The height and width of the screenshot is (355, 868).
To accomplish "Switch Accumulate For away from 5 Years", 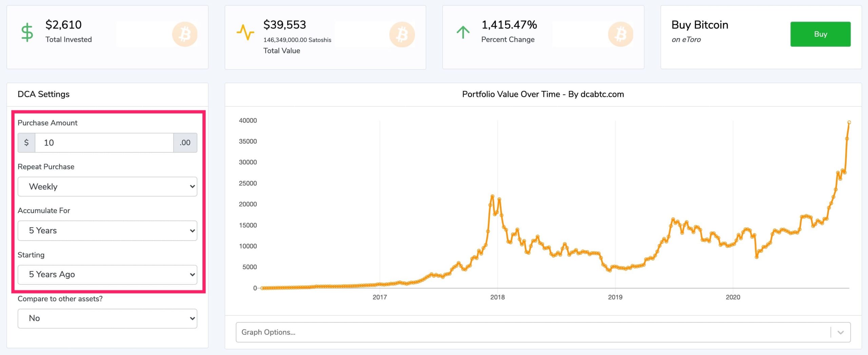I will coord(107,231).
